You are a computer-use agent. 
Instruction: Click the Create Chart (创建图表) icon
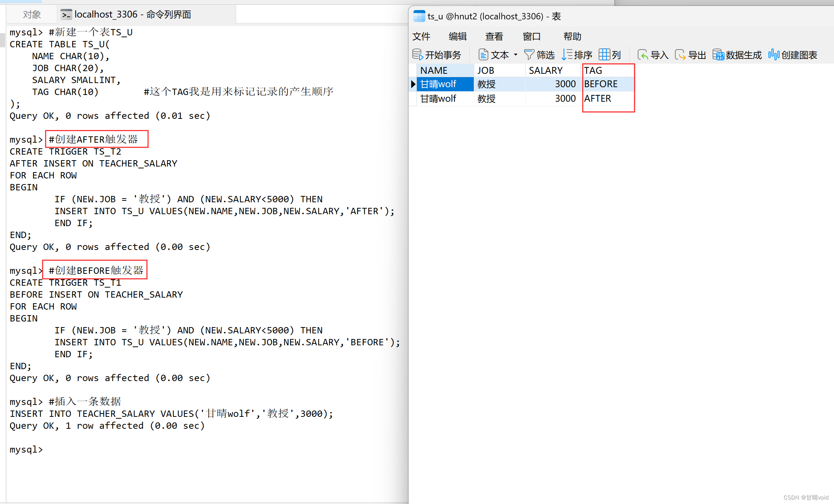click(774, 55)
